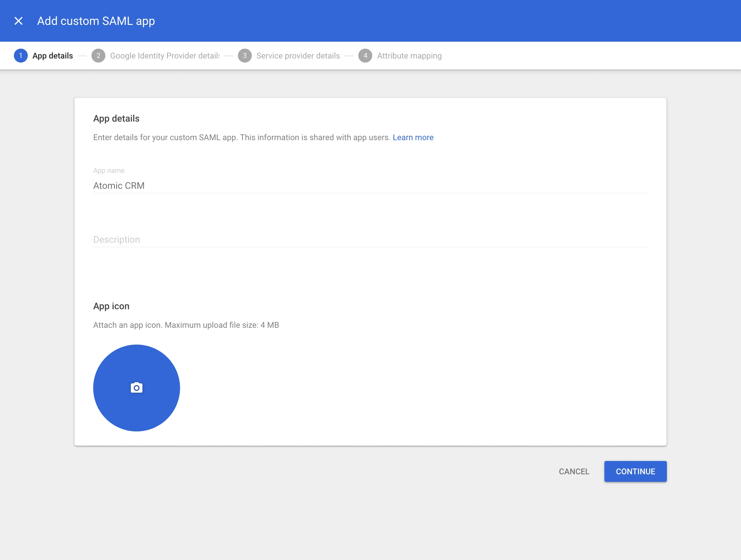Click step 3 number circle
The image size is (741, 560).
coord(245,56)
